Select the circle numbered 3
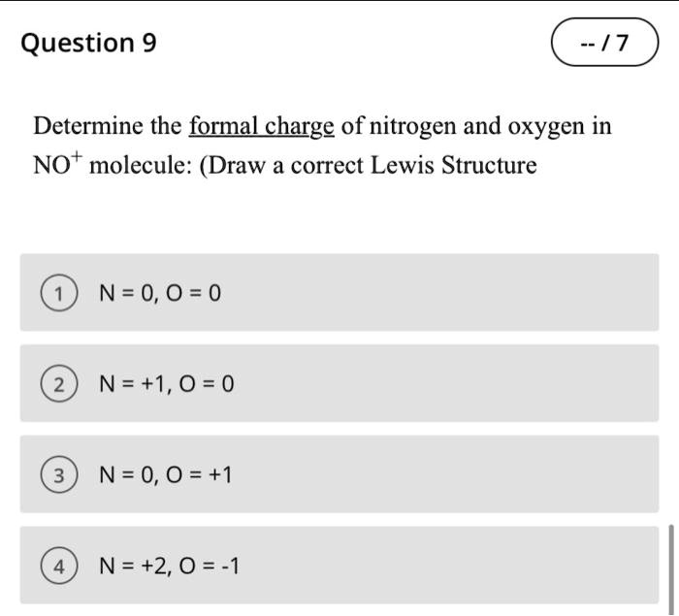 click(x=60, y=475)
